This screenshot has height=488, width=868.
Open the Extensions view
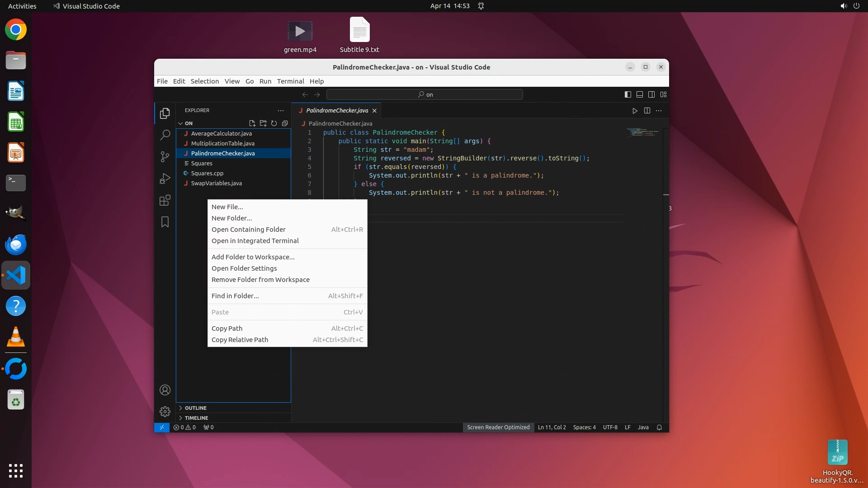coord(165,200)
